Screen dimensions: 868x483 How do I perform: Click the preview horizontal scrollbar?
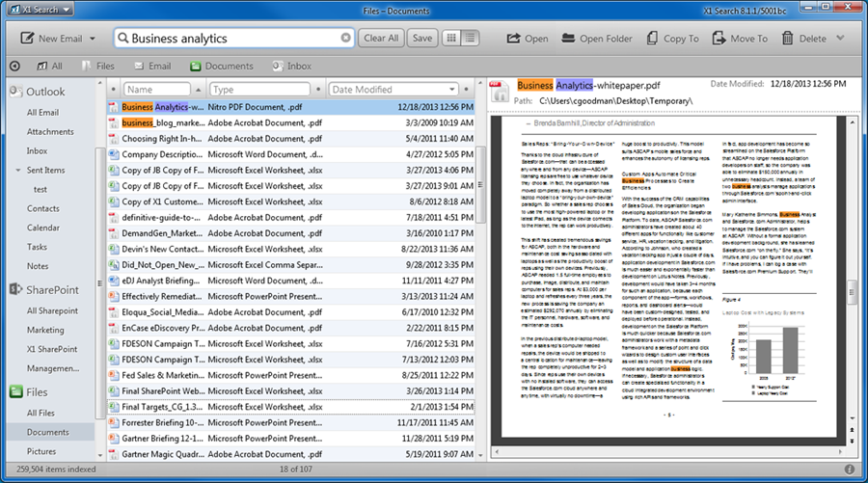click(668, 452)
